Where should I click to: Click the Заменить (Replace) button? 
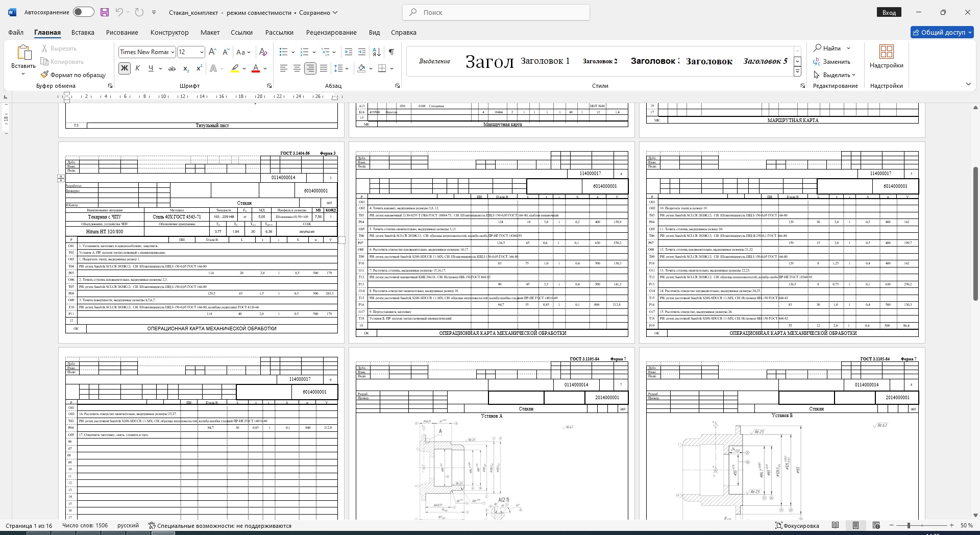click(832, 62)
